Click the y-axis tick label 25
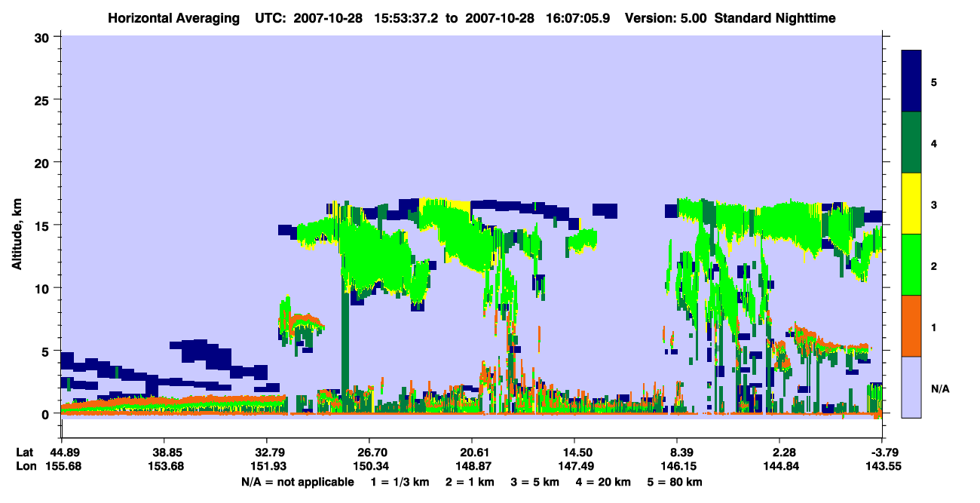980x503 pixels. point(43,100)
